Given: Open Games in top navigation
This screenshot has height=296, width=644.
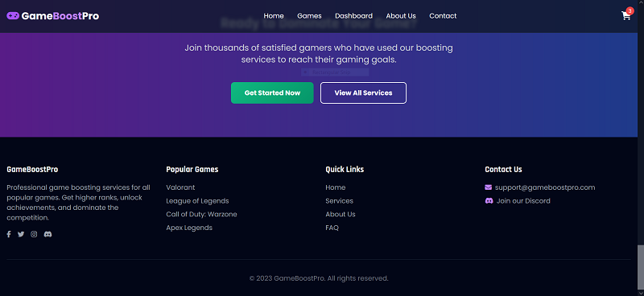Looking at the screenshot, I should tap(309, 16).
